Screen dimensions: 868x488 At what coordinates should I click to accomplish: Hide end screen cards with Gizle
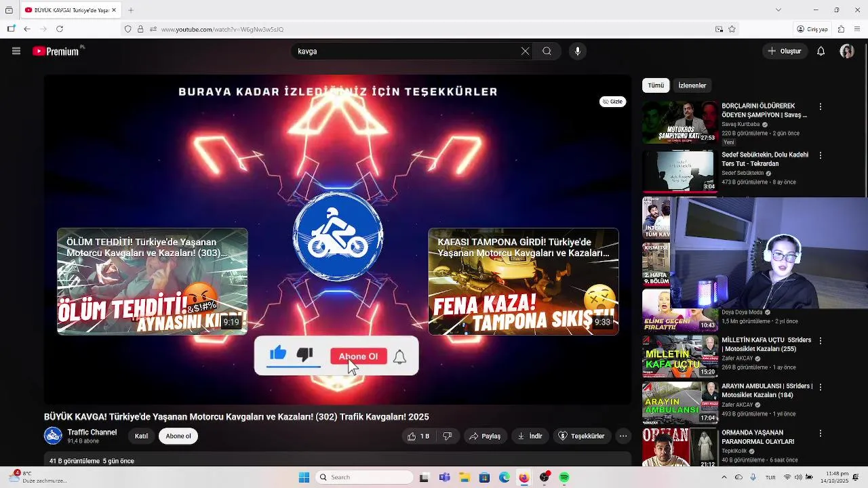[x=613, y=102]
